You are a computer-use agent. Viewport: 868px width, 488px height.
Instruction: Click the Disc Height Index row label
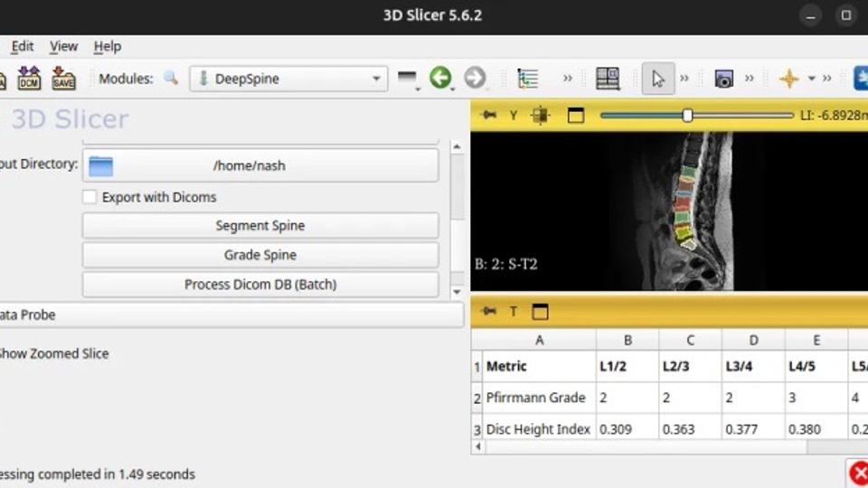pyautogui.click(x=539, y=428)
